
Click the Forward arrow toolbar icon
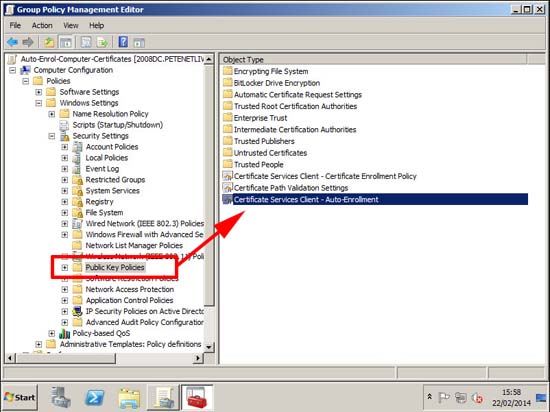(28, 42)
